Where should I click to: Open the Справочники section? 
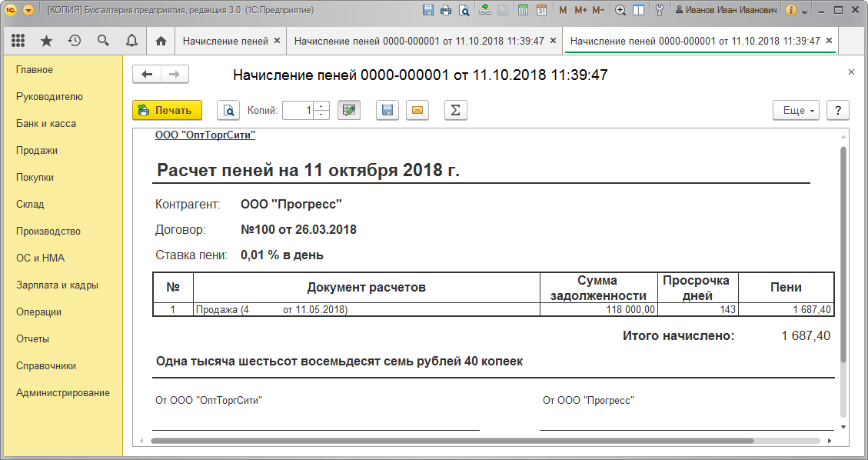(x=46, y=366)
